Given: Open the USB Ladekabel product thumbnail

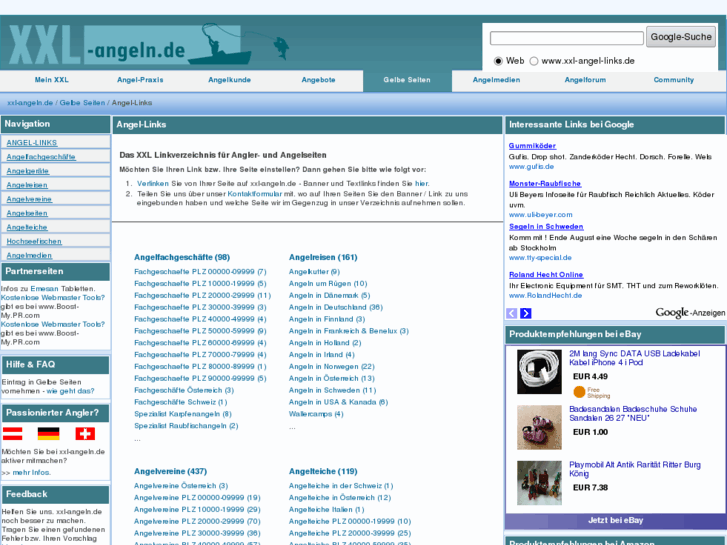Looking at the screenshot, I should [x=539, y=372].
